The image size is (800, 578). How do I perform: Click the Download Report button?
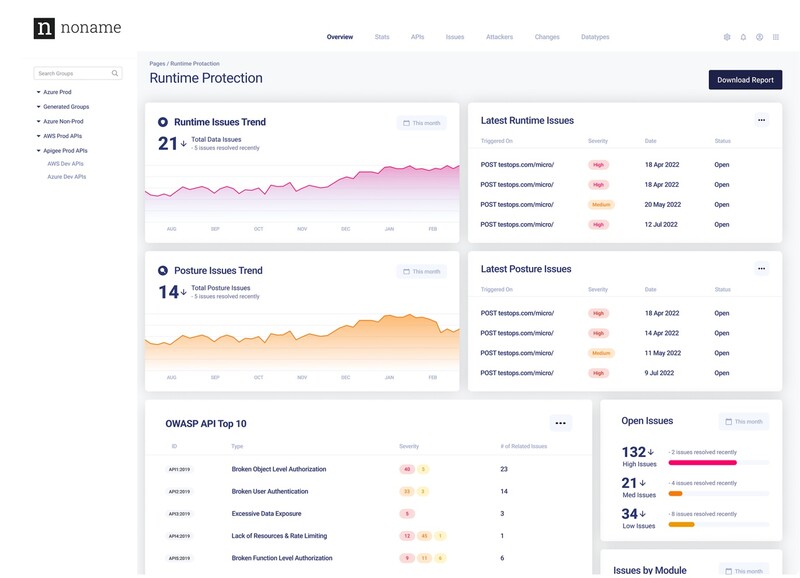745,80
